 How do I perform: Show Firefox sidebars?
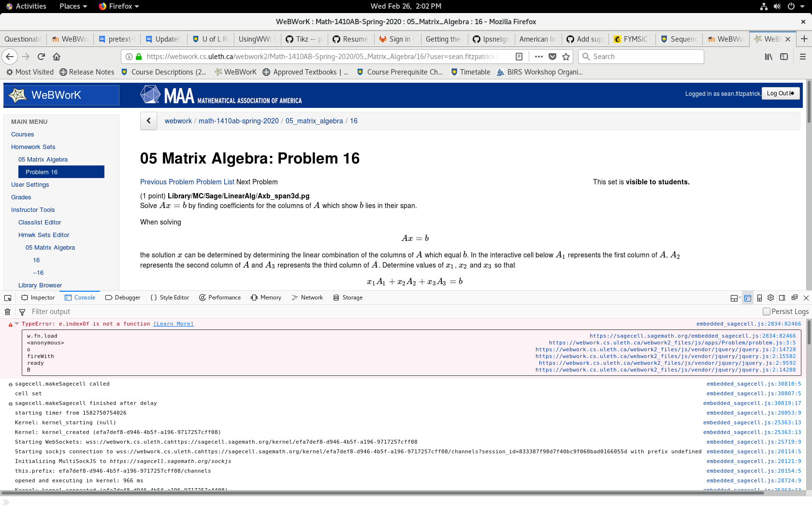point(784,57)
